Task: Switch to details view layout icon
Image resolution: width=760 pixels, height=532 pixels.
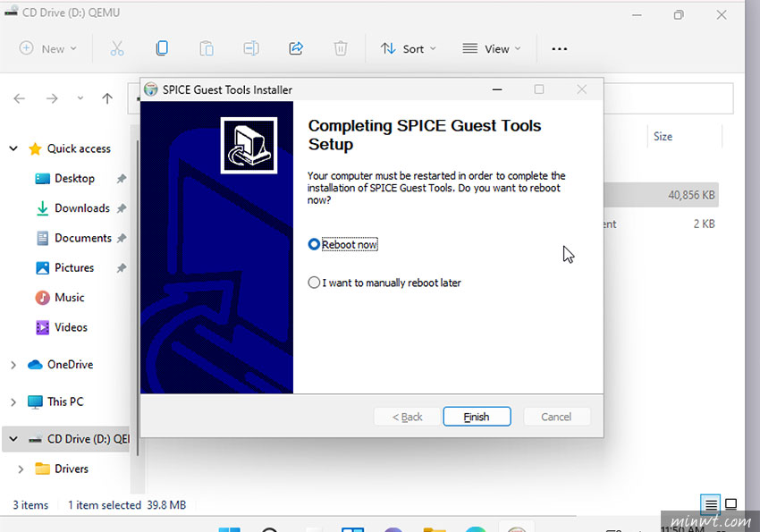Action: [711, 505]
